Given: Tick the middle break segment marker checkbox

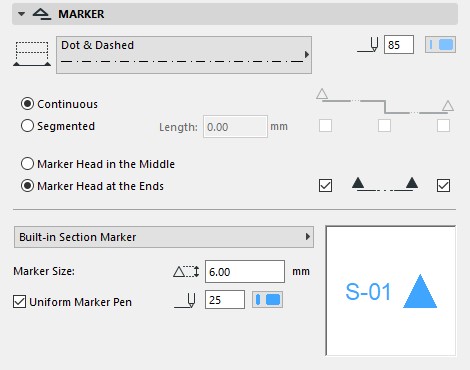Looking at the screenshot, I should [x=384, y=126].
